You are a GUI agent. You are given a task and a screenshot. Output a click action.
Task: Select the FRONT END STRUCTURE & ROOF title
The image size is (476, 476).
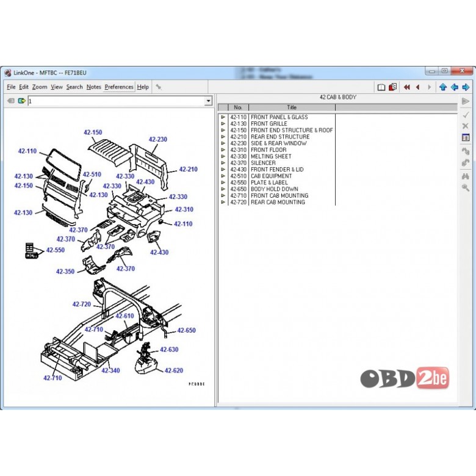(292, 130)
